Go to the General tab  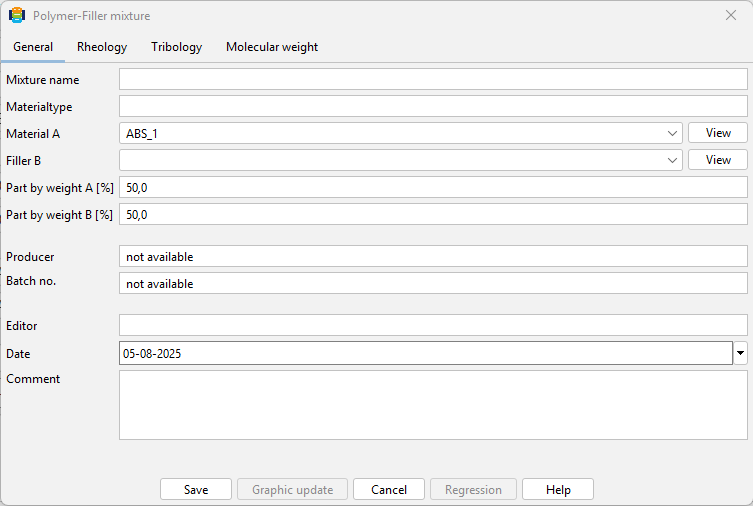33,47
